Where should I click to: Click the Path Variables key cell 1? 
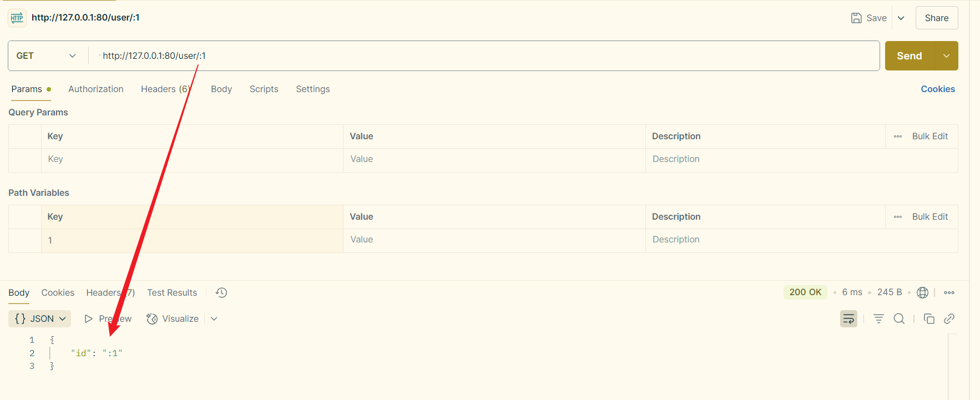(192, 240)
